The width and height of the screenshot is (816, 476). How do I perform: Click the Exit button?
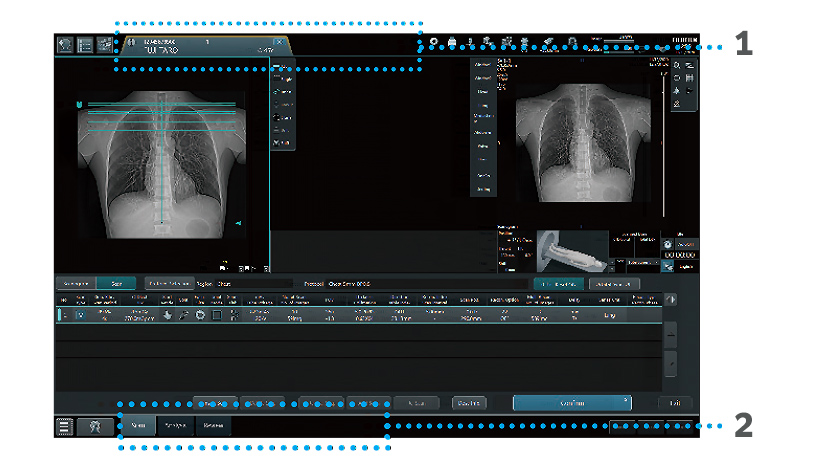[674, 403]
